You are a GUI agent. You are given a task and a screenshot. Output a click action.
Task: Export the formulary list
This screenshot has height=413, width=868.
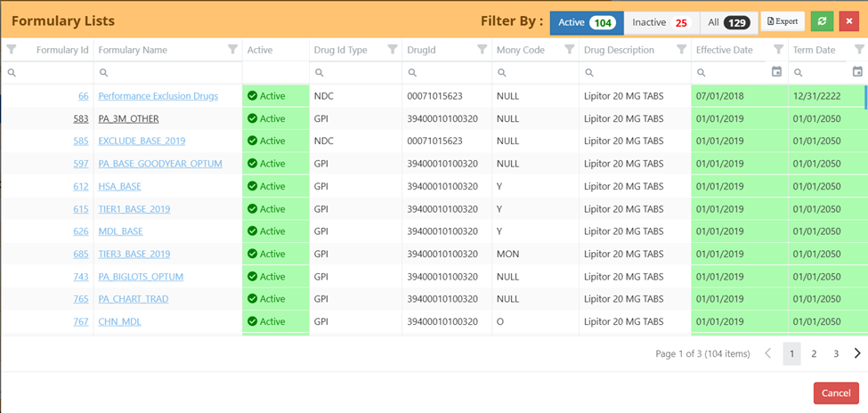[783, 21]
